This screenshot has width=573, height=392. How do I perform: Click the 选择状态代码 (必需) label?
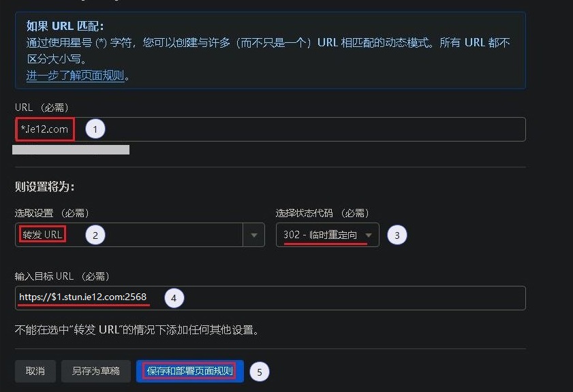(x=322, y=213)
